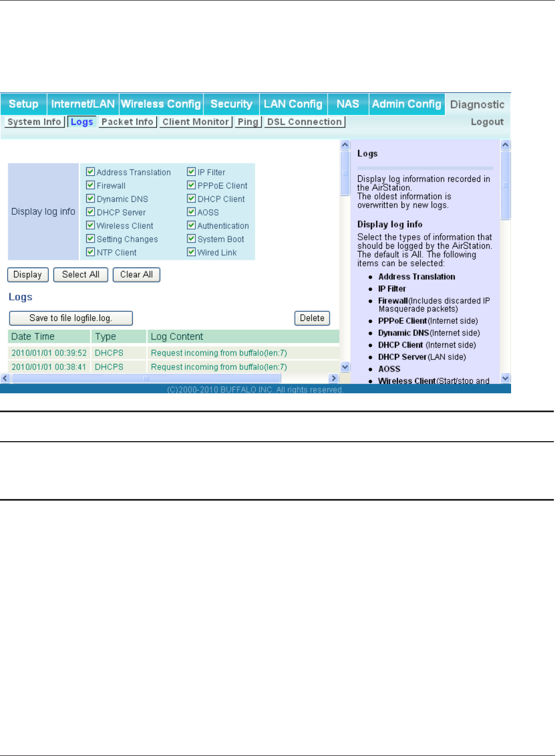This screenshot has height=756, width=555.
Task: Click the horizontal scrollbar right arrow
Action: pyautogui.click(x=334, y=378)
